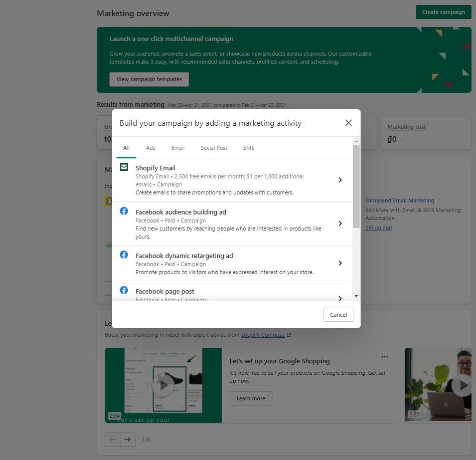
Task: Click Learn more about Google Shopping
Action: [x=251, y=398]
